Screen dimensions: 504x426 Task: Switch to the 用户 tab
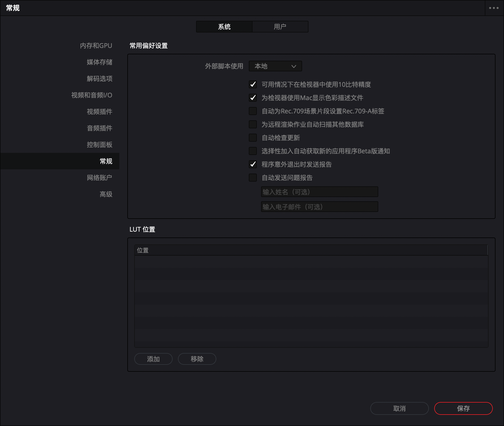click(280, 27)
